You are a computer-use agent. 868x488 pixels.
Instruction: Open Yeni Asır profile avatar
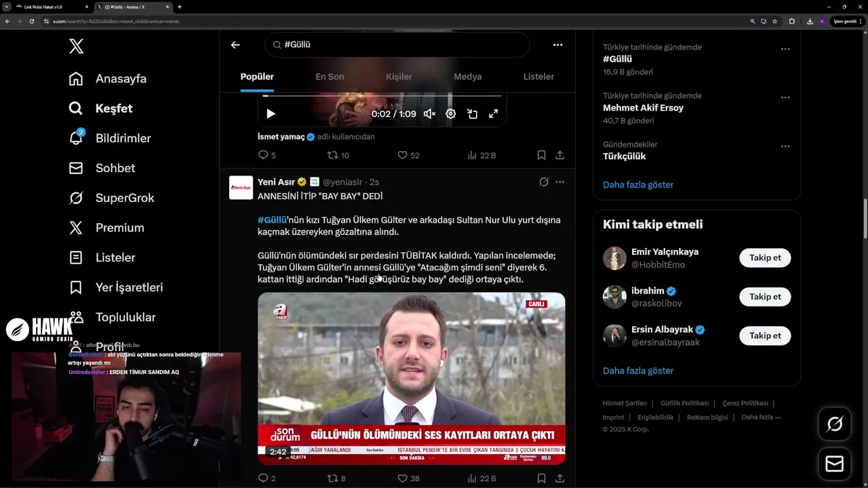pyautogui.click(x=241, y=188)
